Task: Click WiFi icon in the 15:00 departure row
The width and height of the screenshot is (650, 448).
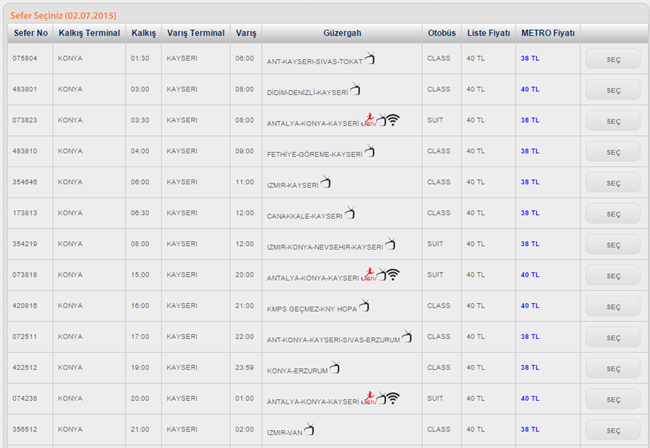Action: tap(393, 274)
